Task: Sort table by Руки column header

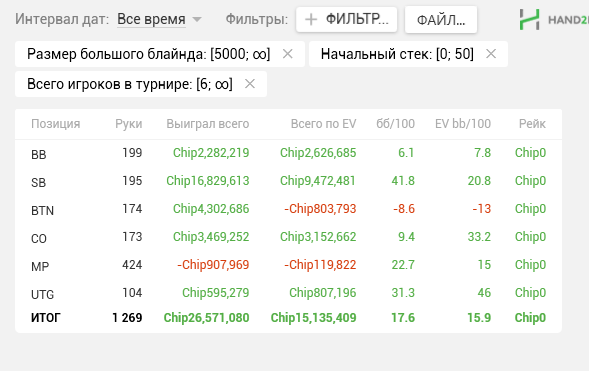Action: pyautogui.click(x=128, y=124)
